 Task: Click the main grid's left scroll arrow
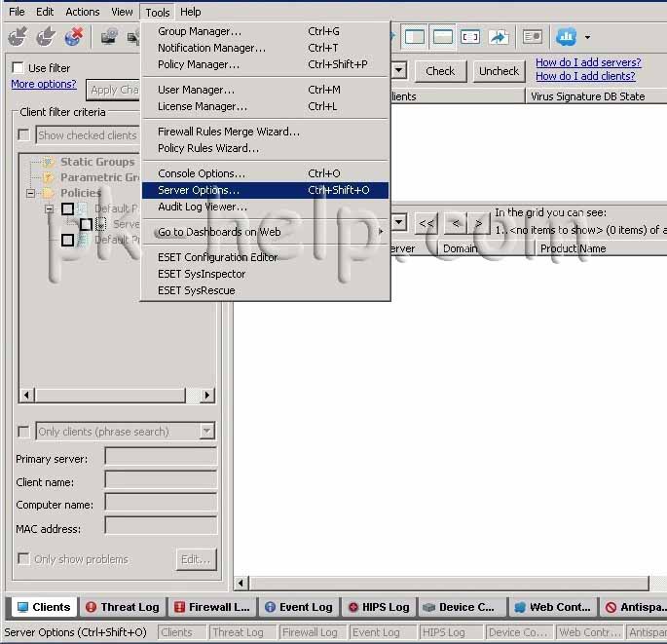tap(241, 583)
